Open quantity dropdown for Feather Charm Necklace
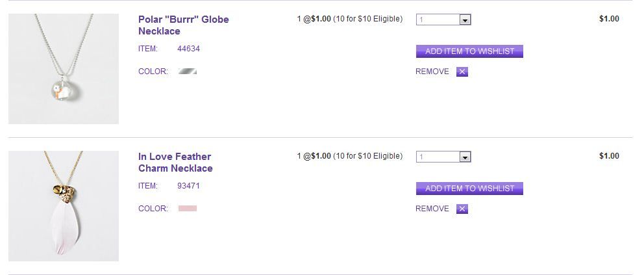 465,157
